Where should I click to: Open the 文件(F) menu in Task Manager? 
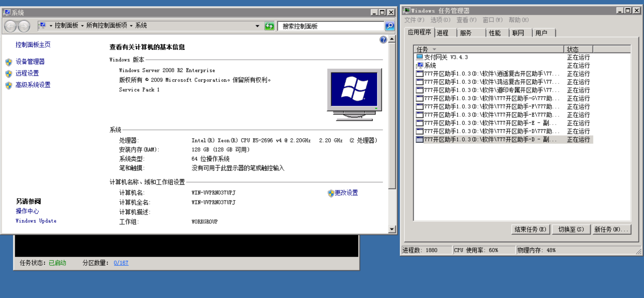414,20
